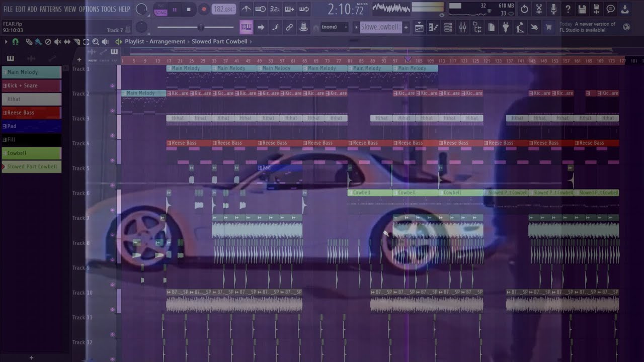The image size is (644, 362).
Task: Open the EDIT menu
Action: (20, 9)
